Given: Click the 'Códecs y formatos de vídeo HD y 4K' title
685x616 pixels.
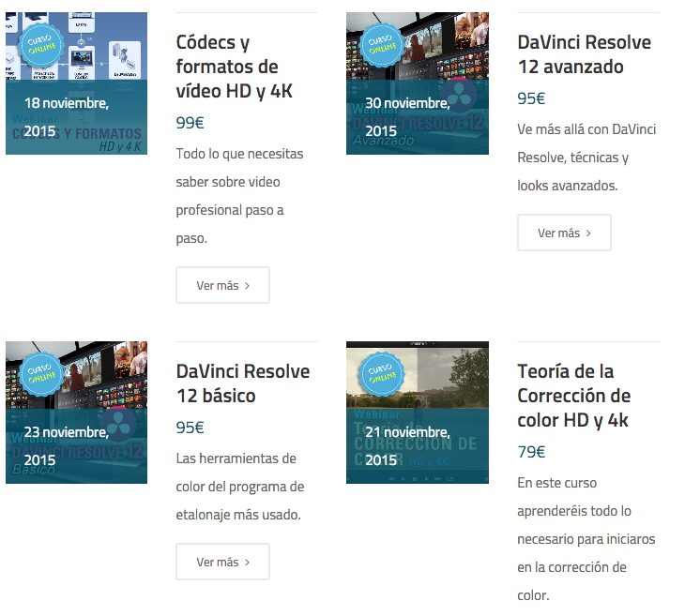Looking at the screenshot, I should pyautogui.click(x=235, y=67).
